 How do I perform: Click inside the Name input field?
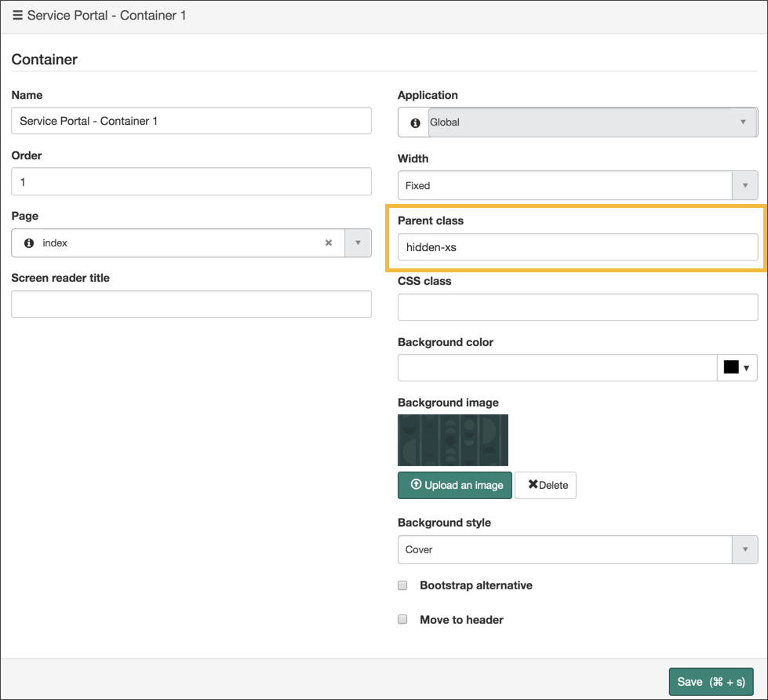click(x=191, y=120)
